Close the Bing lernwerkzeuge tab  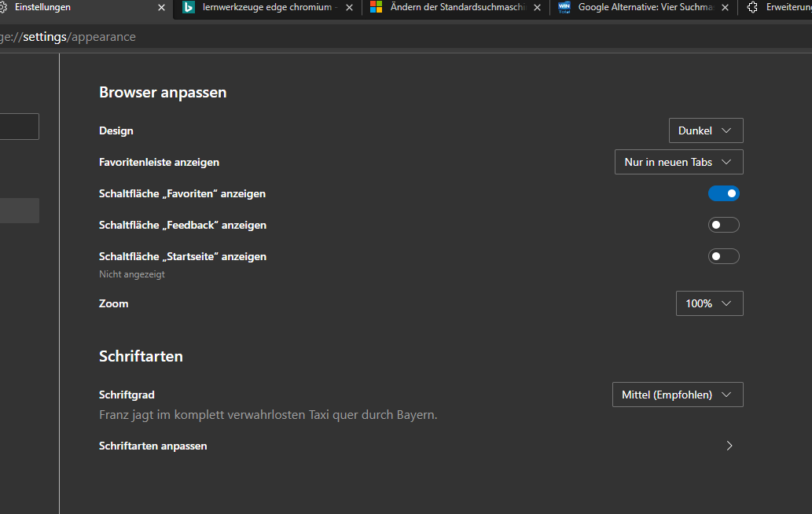tap(350, 8)
